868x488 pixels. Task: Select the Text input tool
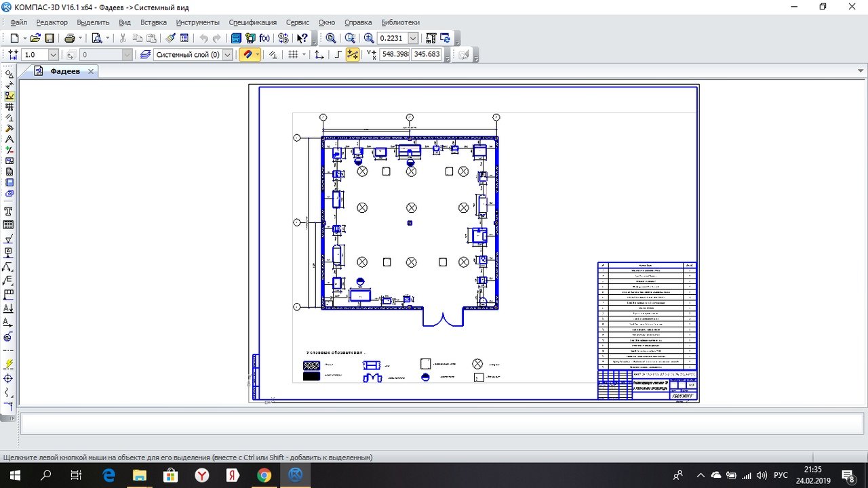click(x=9, y=211)
